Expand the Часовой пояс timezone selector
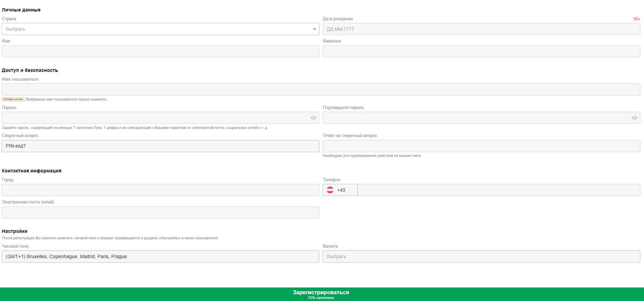Image resolution: width=644 pixels, height=301 pixels. [160, 256]
